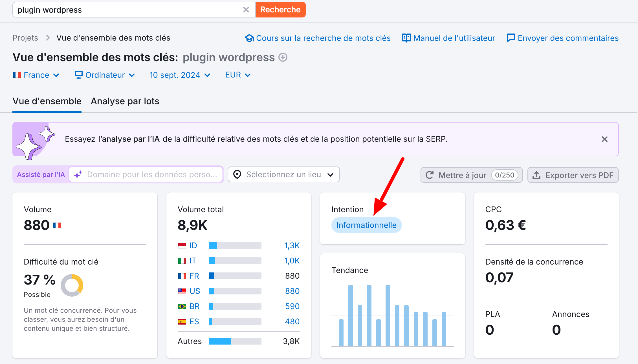This screenshot has height=364, width=638.
Task: Click the FR volume progress bar
Action: [x=235, y=276]
